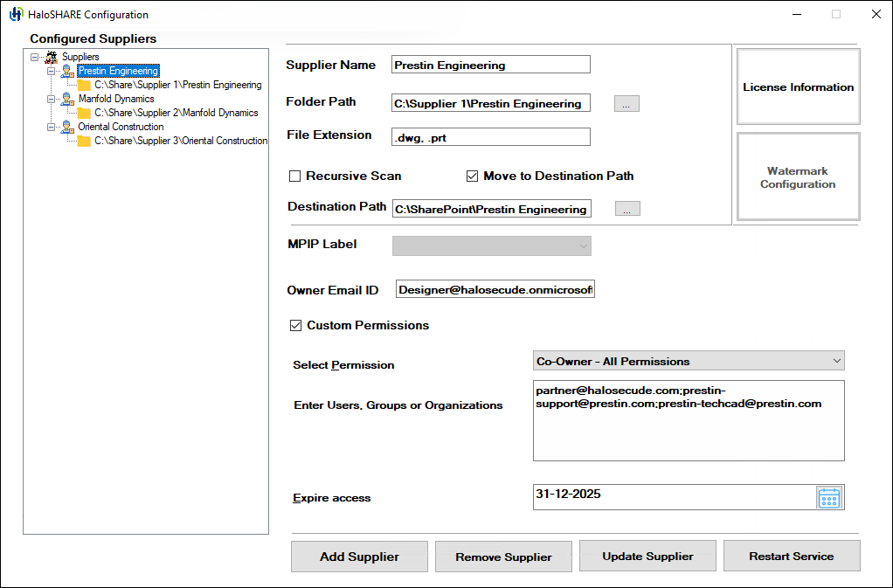Screen dimensions: 893x588
Task: Click the Restart Service button
Action: 791,556
